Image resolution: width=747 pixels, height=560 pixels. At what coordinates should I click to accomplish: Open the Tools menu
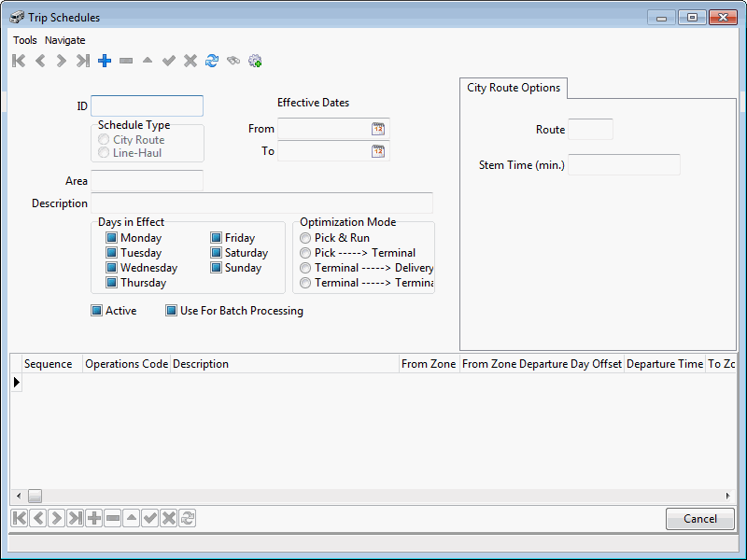point(25,40)
